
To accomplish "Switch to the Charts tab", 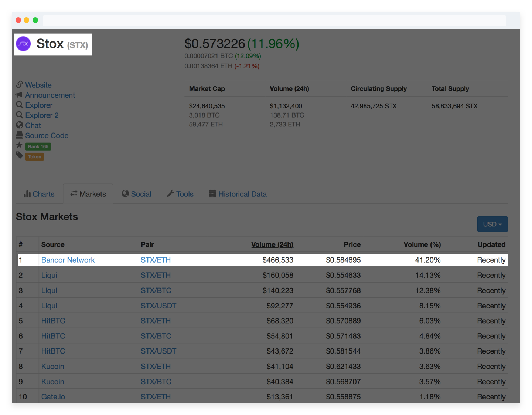I will coord(39,194).
